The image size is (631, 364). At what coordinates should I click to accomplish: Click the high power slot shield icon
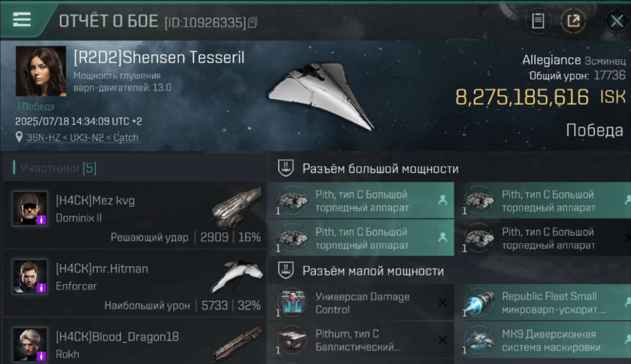pos(285,168)
